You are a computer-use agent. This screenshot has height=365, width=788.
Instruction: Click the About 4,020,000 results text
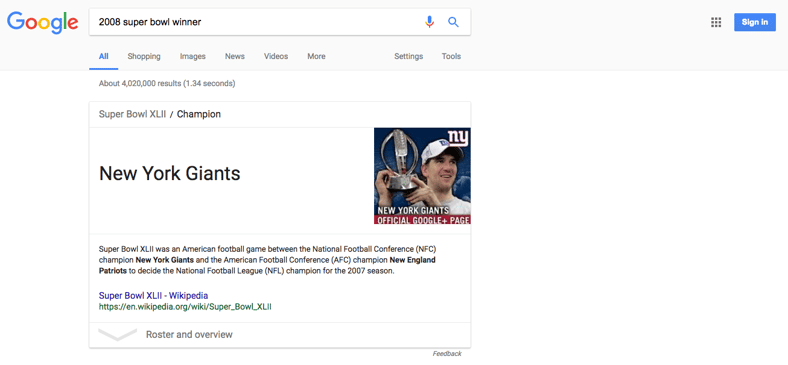tap(167, 83)
